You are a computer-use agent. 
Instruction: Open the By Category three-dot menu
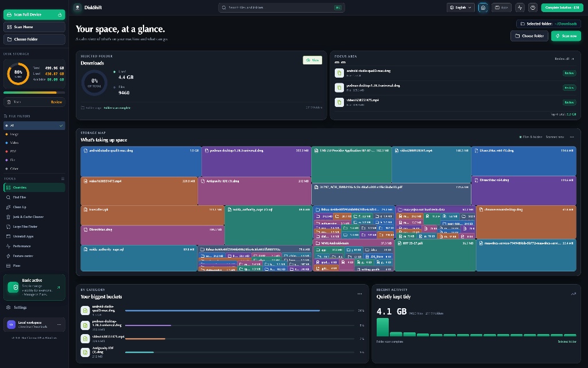[359, 294]
